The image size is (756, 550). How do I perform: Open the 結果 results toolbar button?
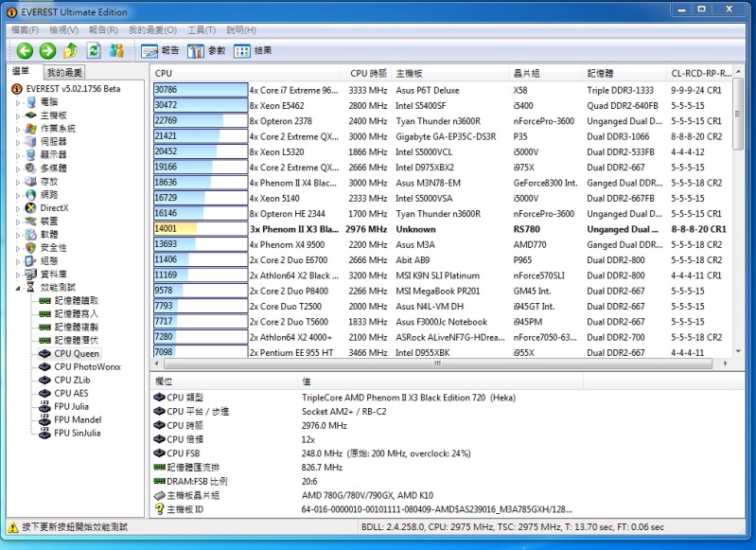click(x=253, y=51)
